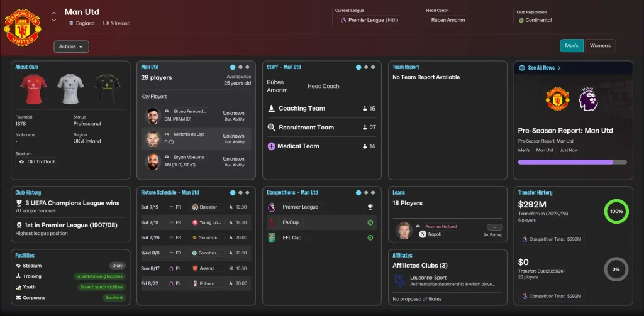This screenshot has width=644, height=316.
Task: Click the rosette icon beside 1st in Premier League
Action: point(18,226)
